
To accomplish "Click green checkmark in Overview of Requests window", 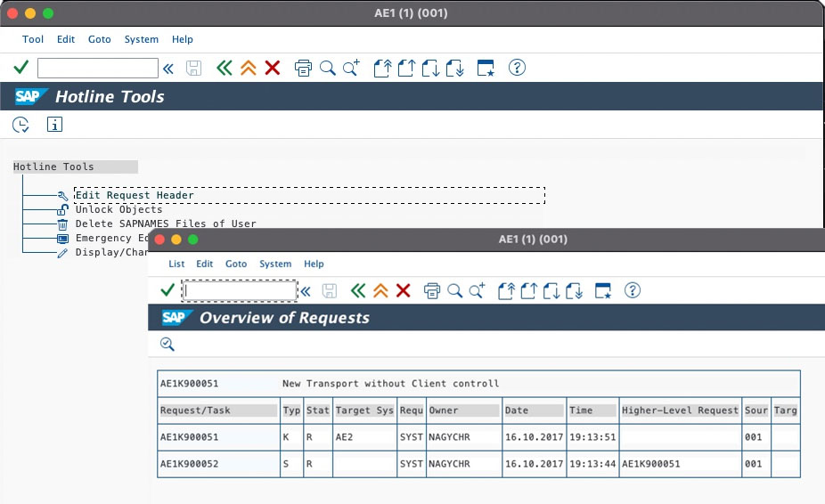I will 167,290.
